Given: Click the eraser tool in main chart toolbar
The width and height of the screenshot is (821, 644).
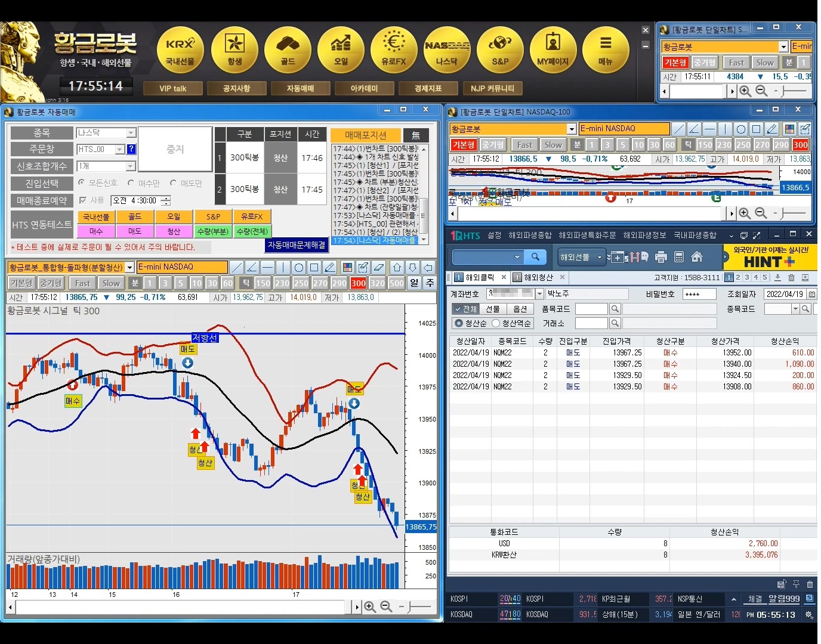Looking at the screenshot, I should [378, 267].
